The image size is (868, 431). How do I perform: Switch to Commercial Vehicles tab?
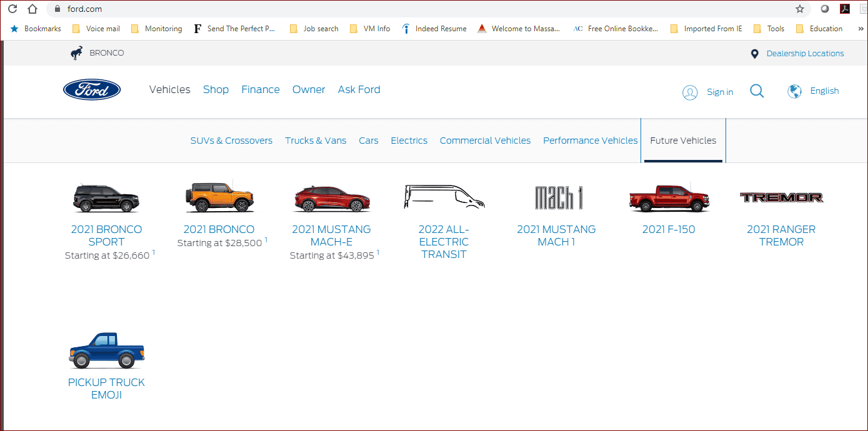[x=485, y=141]
